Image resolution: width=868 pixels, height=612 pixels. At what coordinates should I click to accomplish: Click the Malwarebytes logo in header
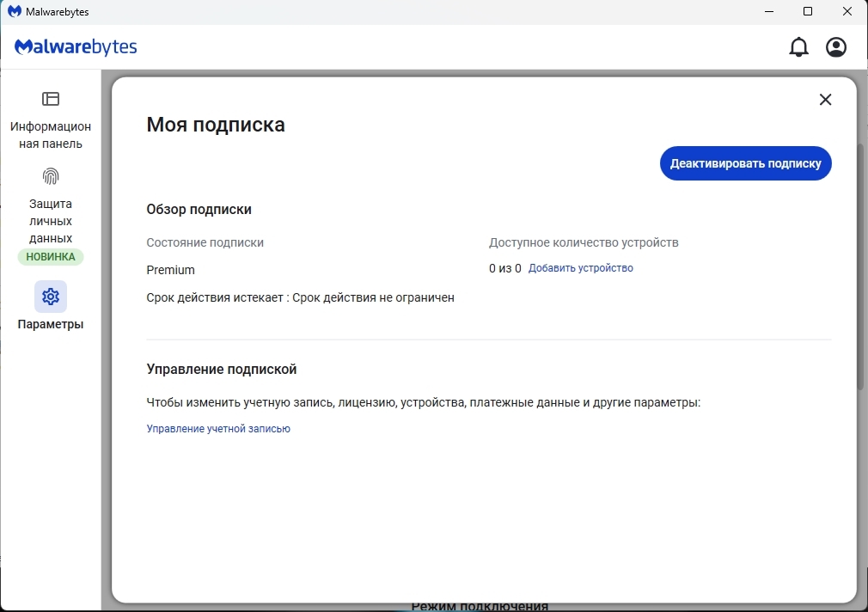76,47
